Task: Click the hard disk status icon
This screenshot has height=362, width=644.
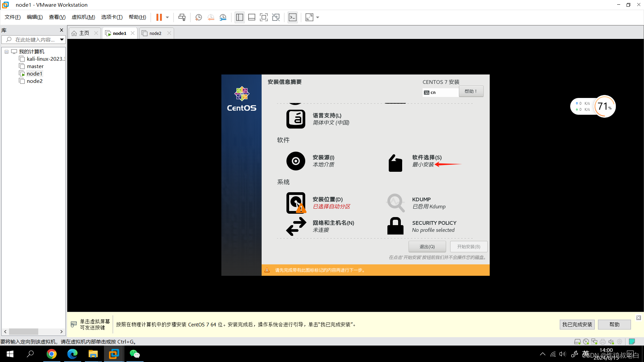Action: (x=577, y=342)
